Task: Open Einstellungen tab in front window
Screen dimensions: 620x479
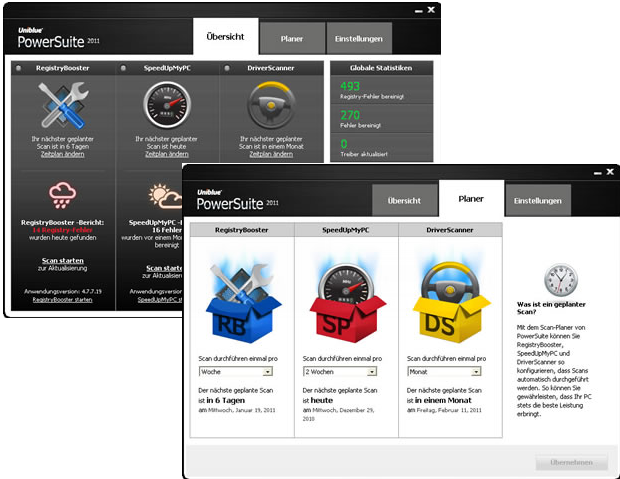Action: pos(538,201)
